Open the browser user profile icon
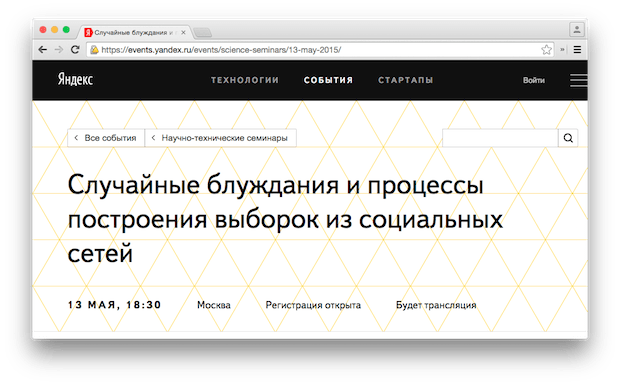 click(577, 30)
